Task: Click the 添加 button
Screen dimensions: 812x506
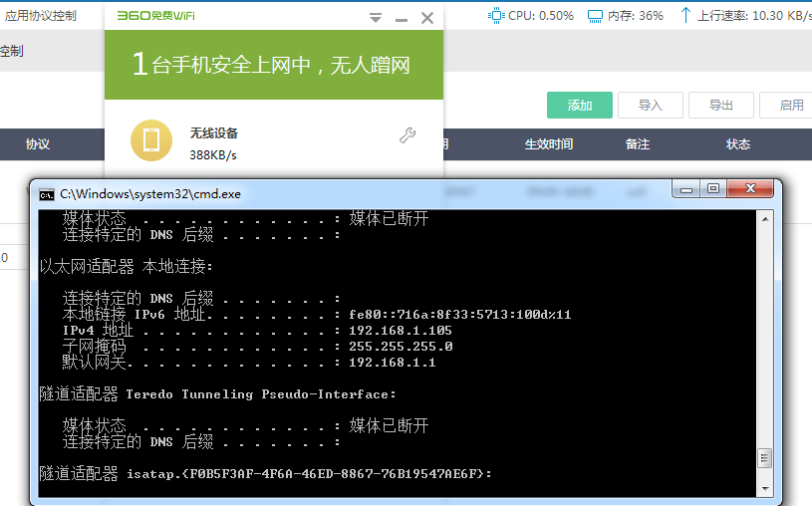Action: coord(580,106)
